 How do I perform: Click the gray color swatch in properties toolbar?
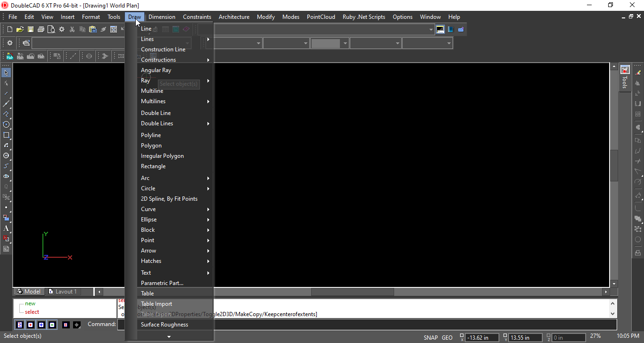326,43
